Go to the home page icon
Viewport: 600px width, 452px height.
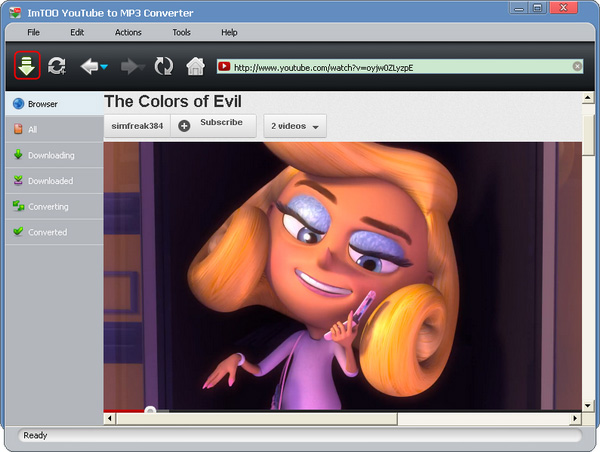(x=195, y=66)
